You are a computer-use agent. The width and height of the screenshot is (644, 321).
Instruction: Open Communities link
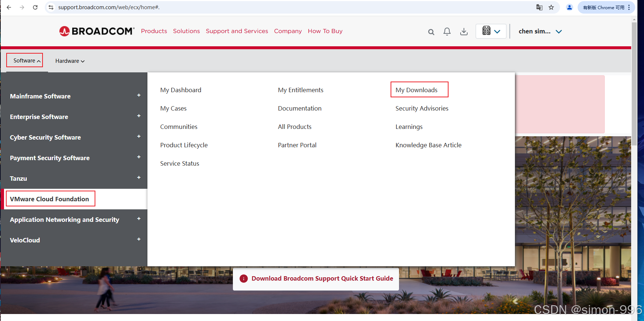[x=179, y=127]
